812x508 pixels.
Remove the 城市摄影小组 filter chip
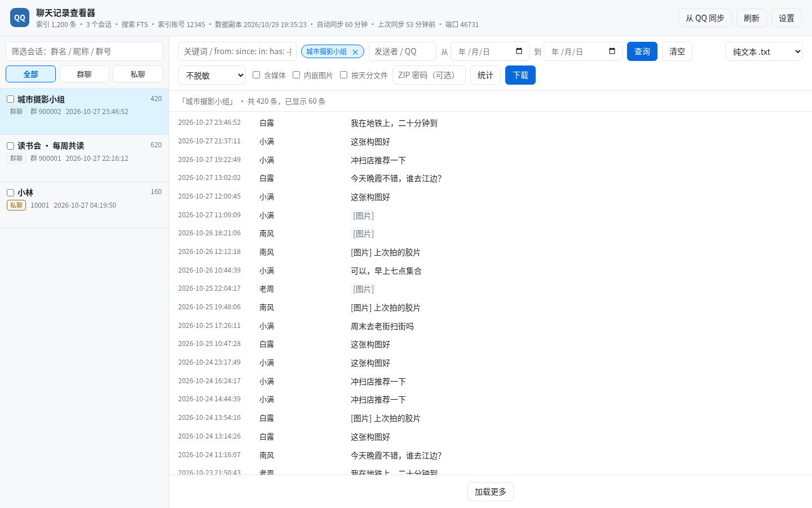[x=355, y=52]
